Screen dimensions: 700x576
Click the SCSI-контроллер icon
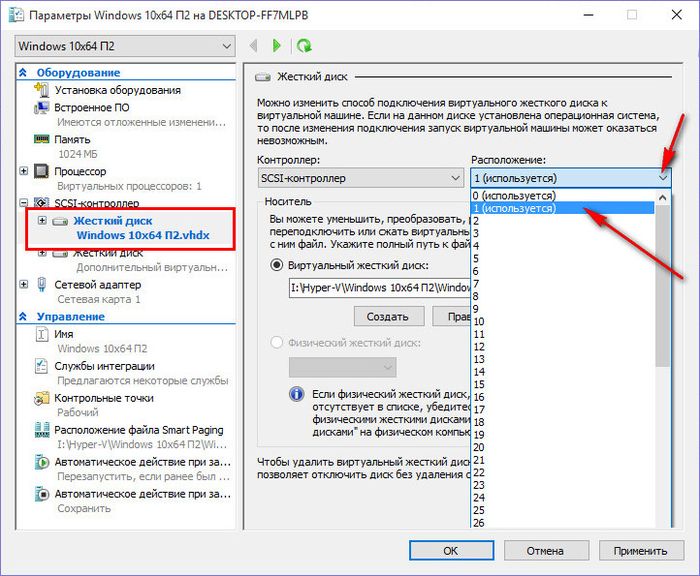(42, 203)
